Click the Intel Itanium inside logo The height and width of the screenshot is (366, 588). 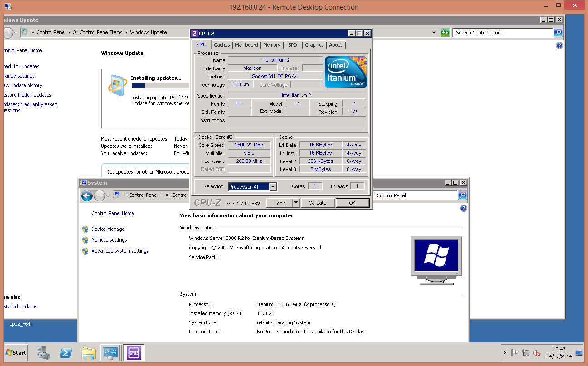(346, 72)
